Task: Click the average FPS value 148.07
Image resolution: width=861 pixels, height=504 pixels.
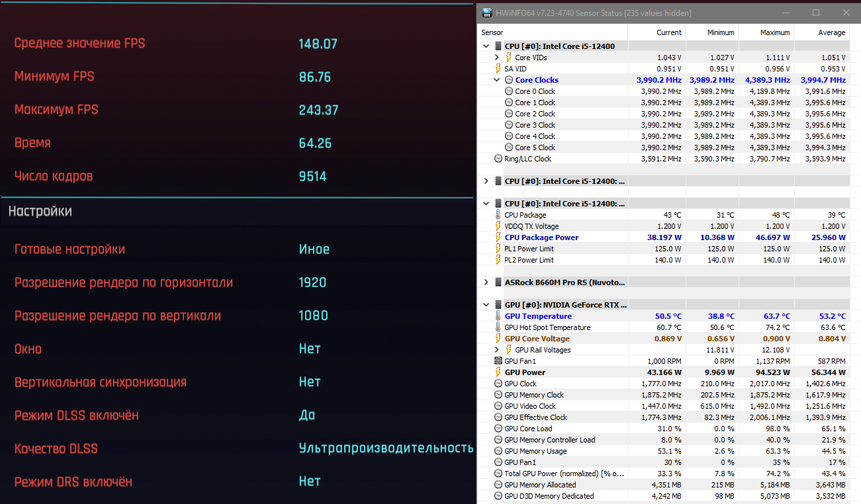Action: 318,44
